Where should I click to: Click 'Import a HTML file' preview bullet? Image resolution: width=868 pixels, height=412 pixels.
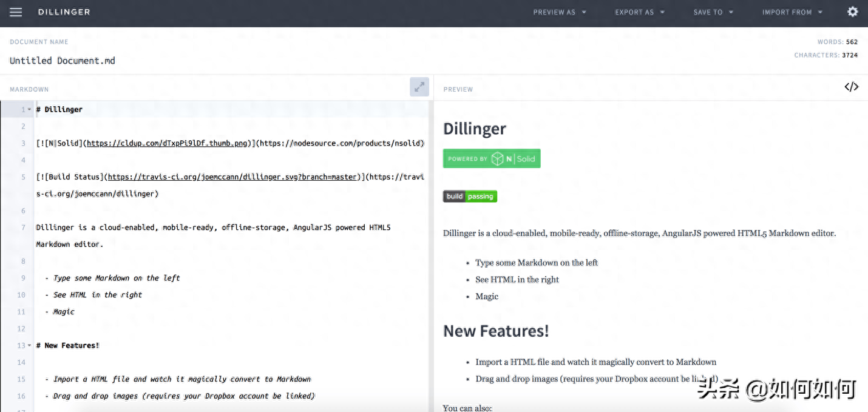pyautogui.click(x=596, y=362)
